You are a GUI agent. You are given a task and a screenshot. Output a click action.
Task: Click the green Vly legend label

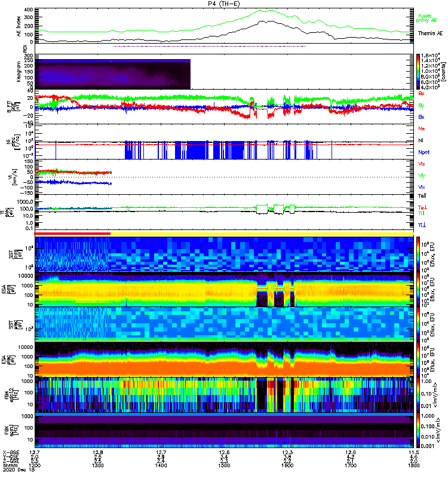[421, 176]
